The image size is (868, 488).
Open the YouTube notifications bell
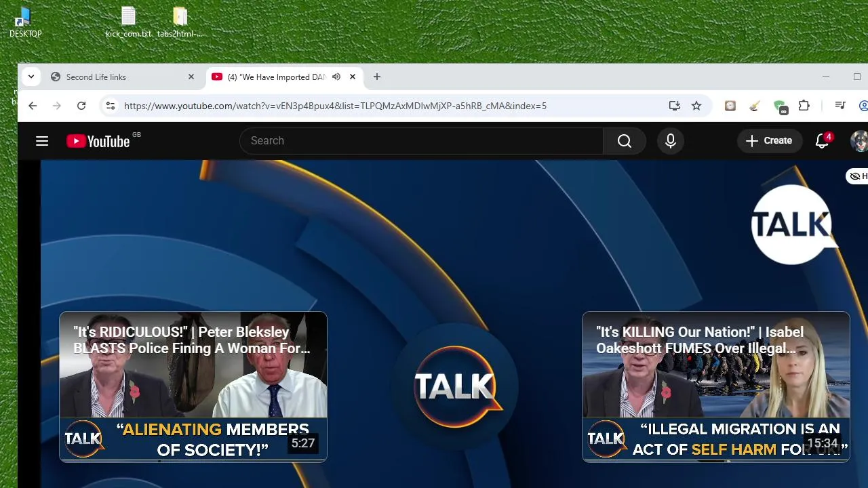(x=822, y=141)
